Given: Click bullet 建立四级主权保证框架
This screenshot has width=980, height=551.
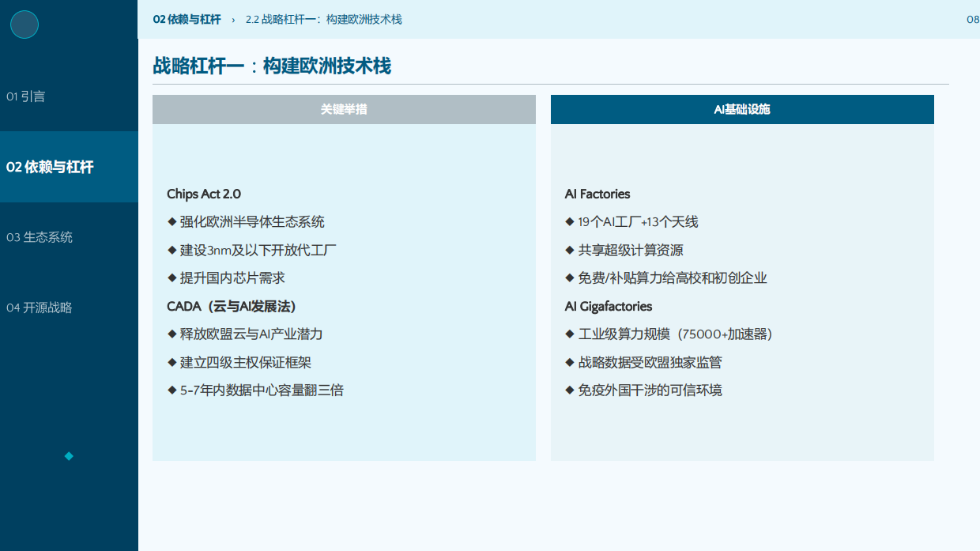Looking at the screenshot, I should pos(239,362).
